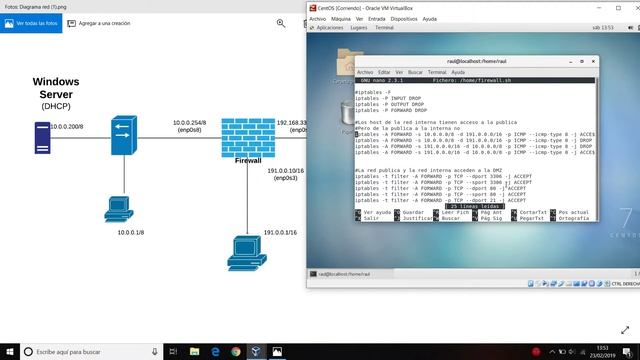Click 'Ver ayuda' shortcut in nano
640x360 pixels.
377,212
